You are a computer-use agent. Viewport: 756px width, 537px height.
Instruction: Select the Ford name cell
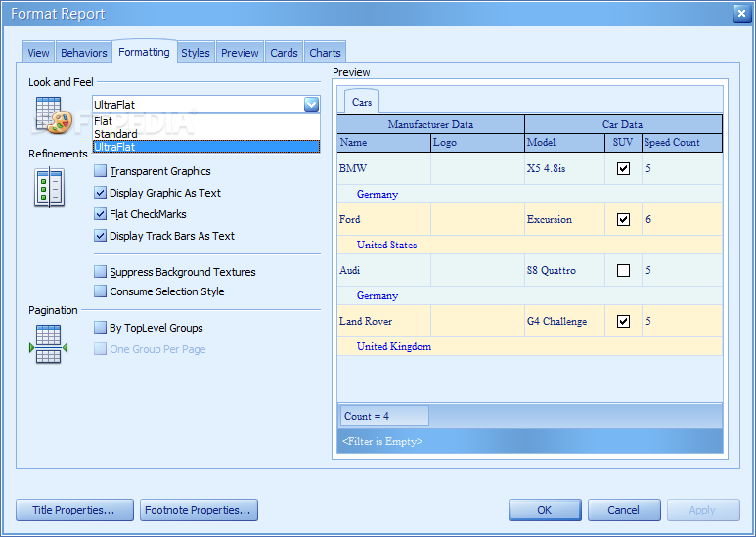click(x=383, y=219)
